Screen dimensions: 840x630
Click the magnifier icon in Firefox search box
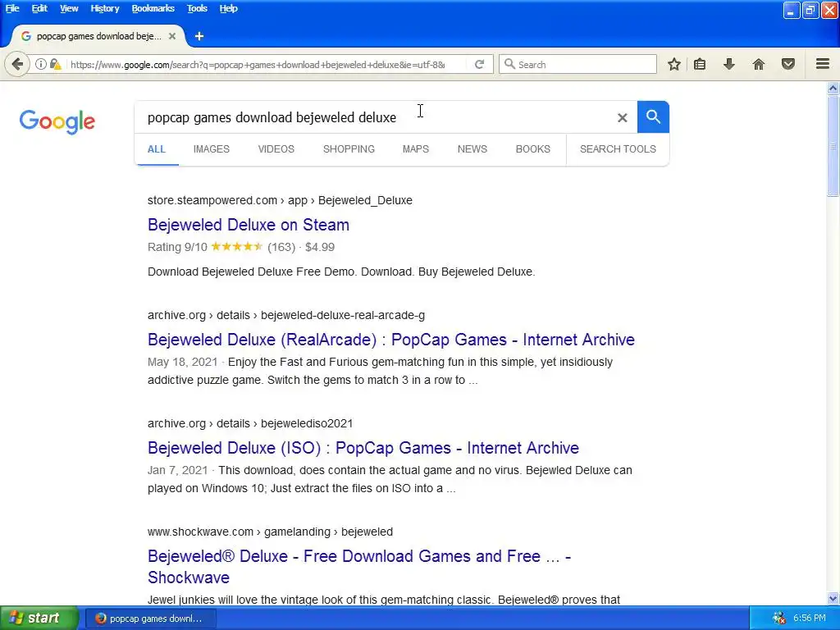tap(510, 64)
